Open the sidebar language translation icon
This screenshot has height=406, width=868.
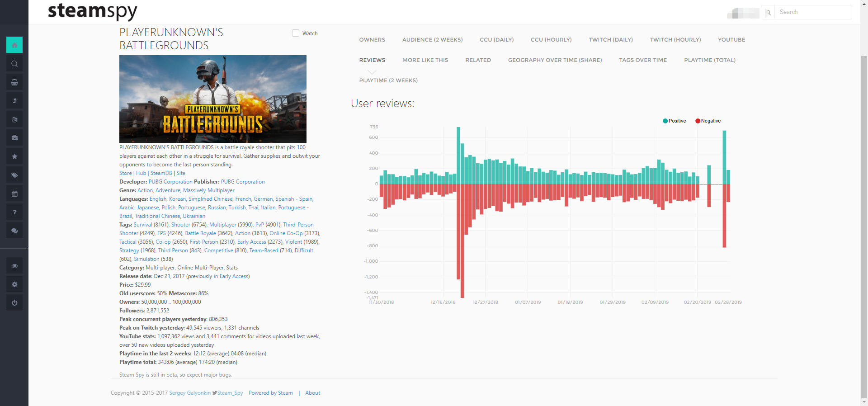[14, 119]
